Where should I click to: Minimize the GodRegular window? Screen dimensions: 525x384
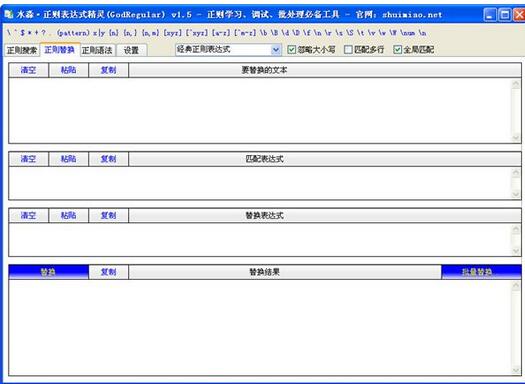[x=490, y=15]
